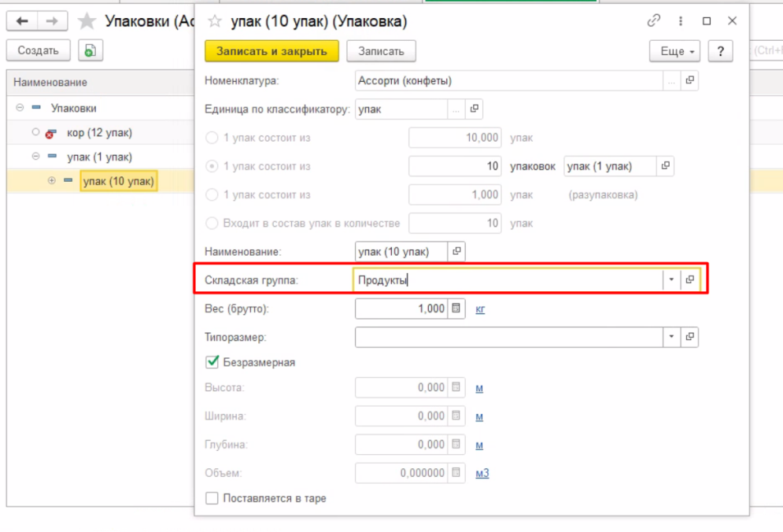Click the Записать и закрыть button

pos(271,51)
